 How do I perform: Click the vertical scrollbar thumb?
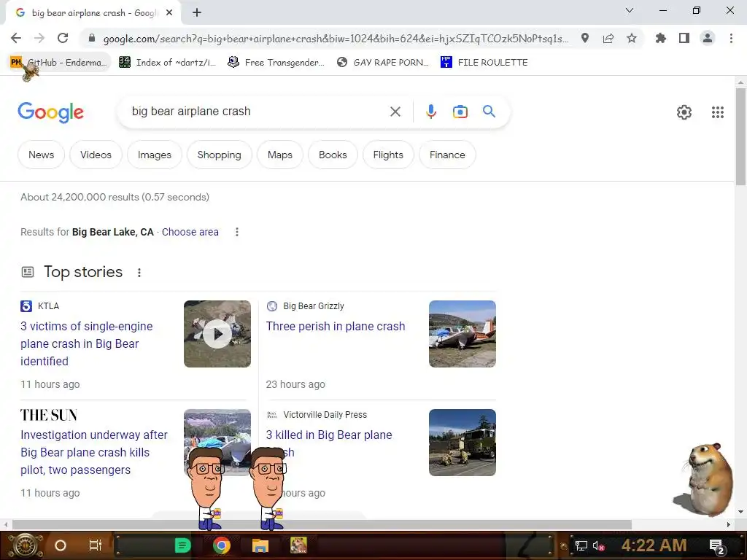point(740,136)
